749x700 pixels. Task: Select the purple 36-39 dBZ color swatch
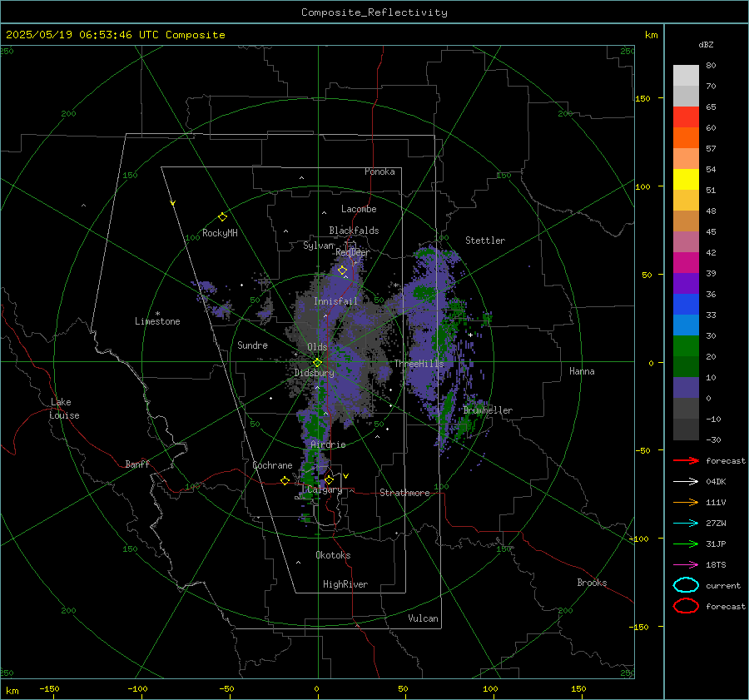tap(686, 284)
